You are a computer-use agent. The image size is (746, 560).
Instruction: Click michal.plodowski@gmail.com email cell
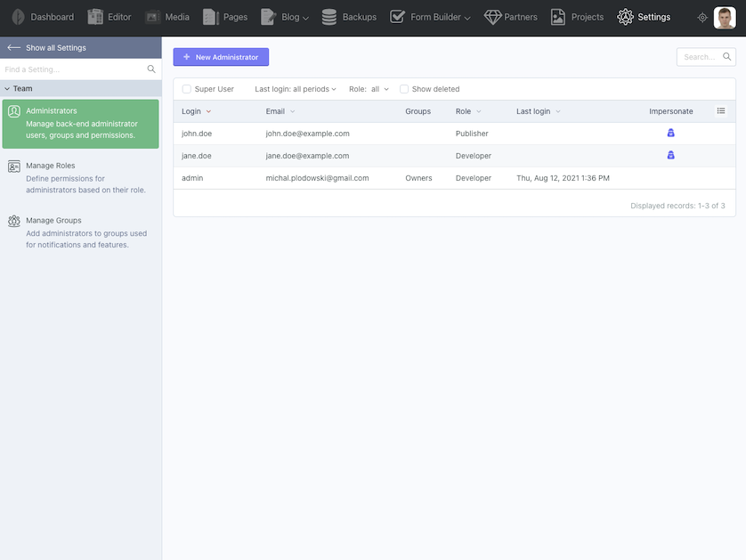(317, 178)
